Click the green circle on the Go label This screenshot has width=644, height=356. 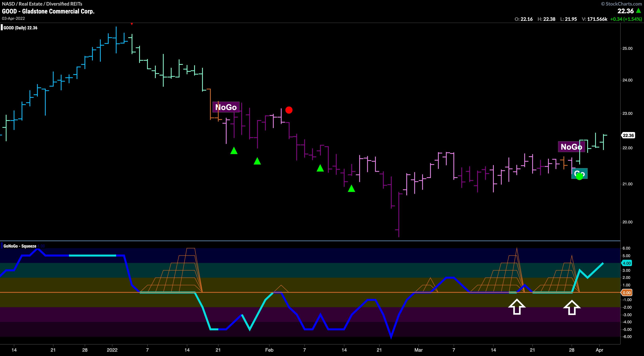coord(579,176)
